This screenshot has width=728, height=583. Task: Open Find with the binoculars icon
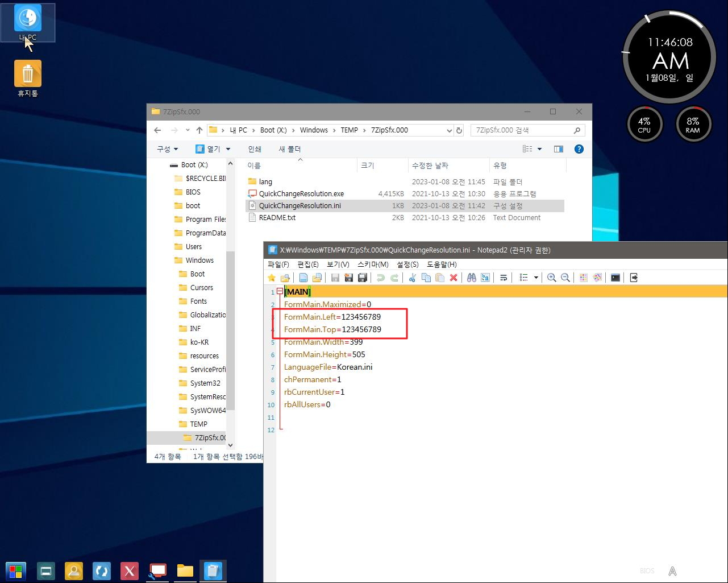472,278
